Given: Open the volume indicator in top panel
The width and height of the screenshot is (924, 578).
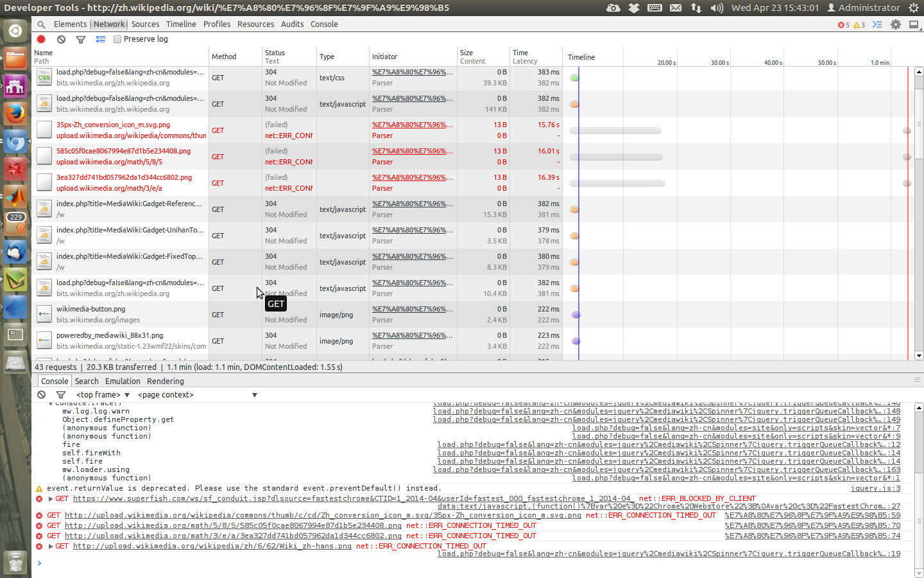Looking at the screenshot, I should pyautogui.click(x=717, y=8).
